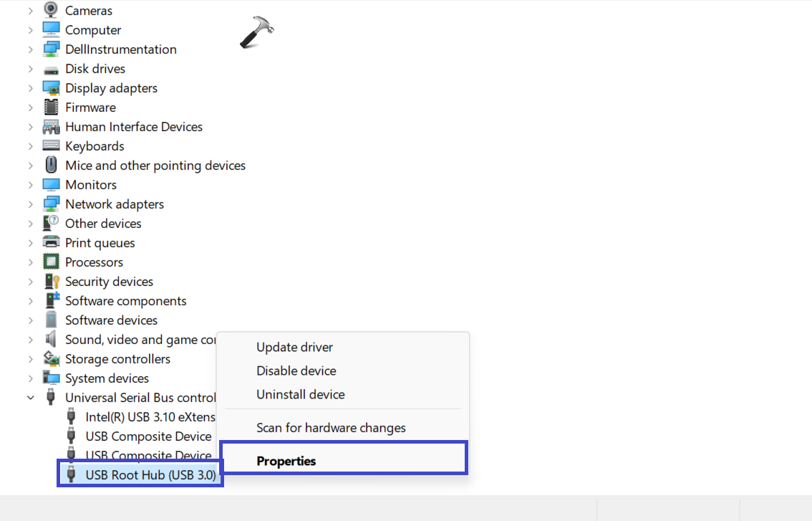812x521 pixels.
Task: Click the Mice and other pointing devices icon
Action: click(51, 166)
